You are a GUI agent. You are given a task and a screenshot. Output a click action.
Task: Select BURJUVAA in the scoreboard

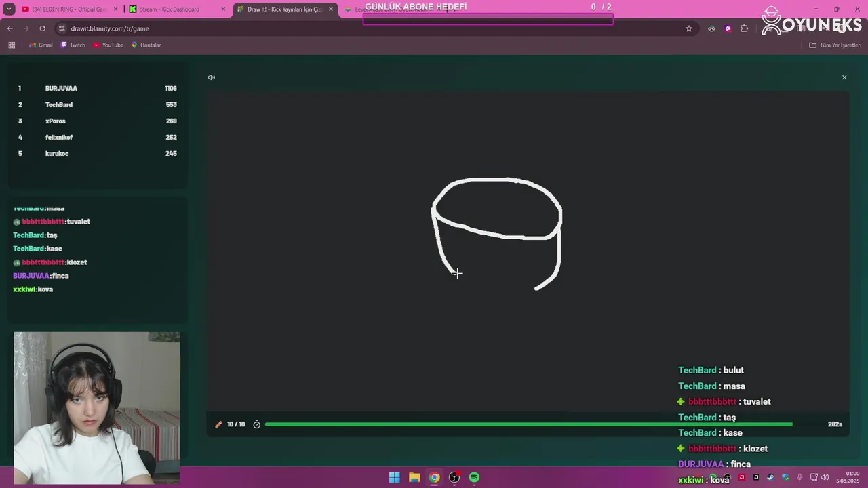(x=61, y=89)
